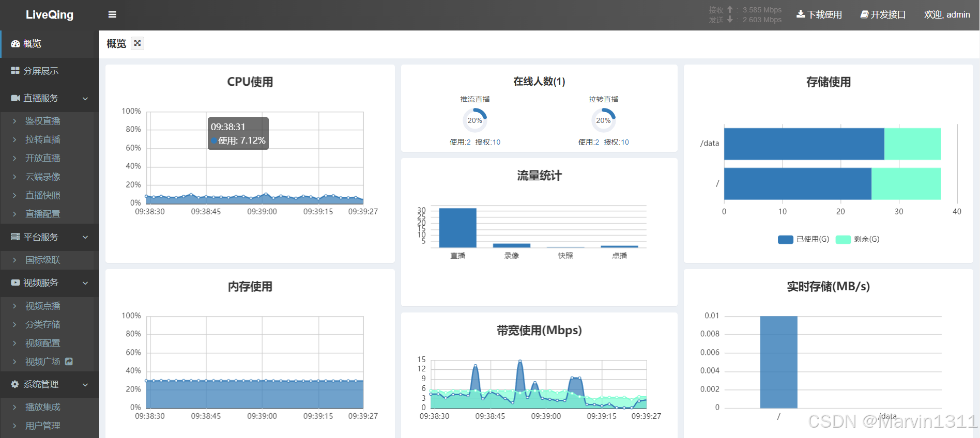Collapse the 直播服务 menu chevron
The width and height of the screenshot is (980, 438).
[85, 99]
